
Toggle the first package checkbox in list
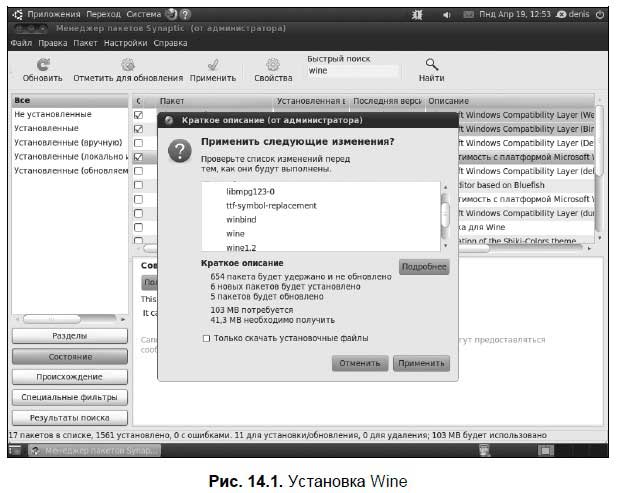139,115
